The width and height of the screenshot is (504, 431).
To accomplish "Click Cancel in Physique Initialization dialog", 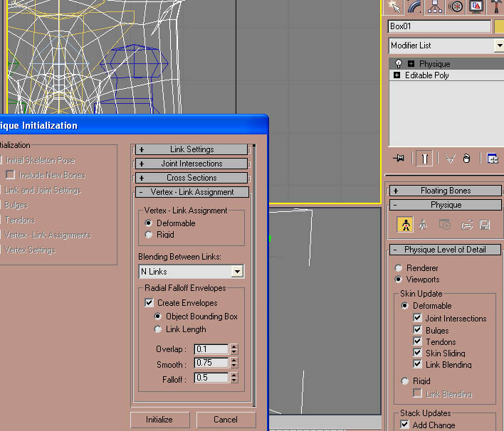I will (226, 420).
